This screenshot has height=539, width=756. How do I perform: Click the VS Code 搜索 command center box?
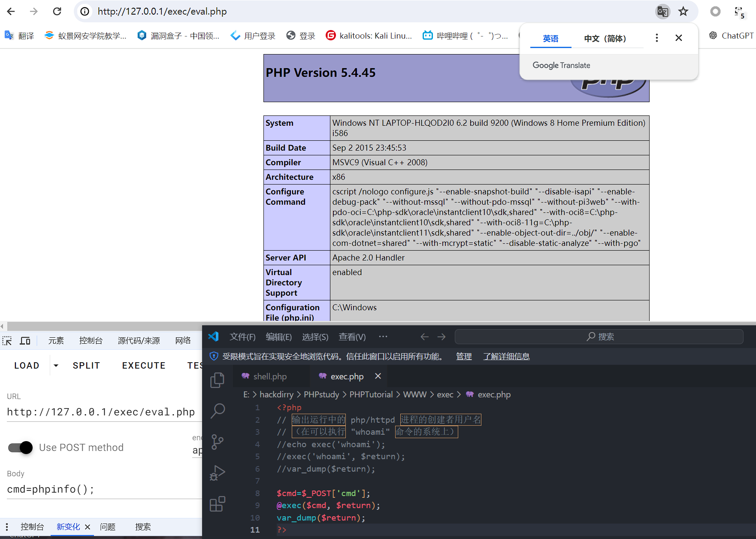[x=599, y=337]
